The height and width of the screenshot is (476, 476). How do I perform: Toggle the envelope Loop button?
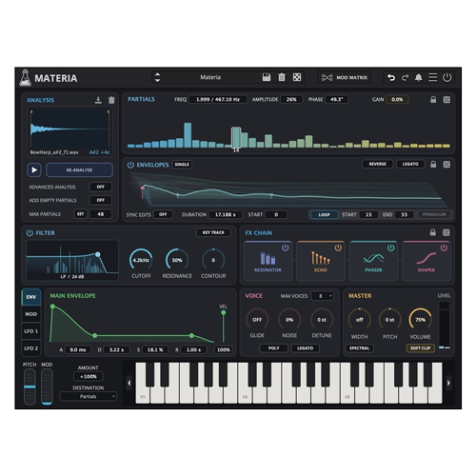point(324,215)
